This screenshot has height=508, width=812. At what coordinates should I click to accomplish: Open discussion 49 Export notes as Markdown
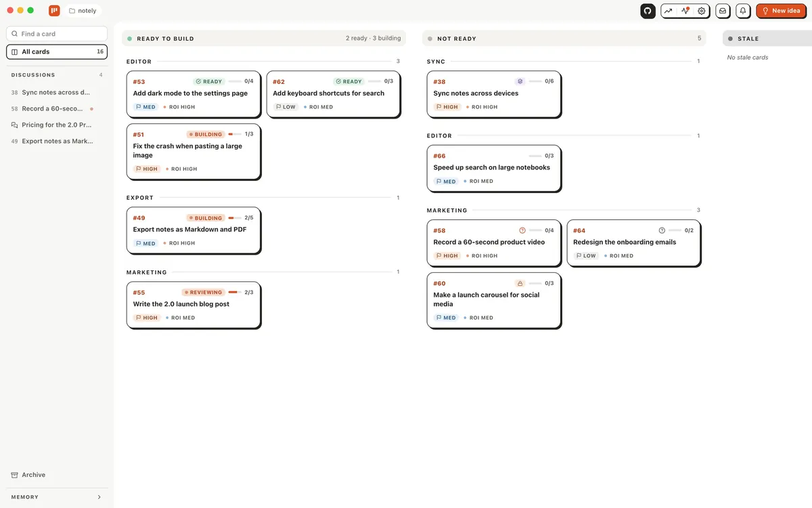(x=57, y=141)
